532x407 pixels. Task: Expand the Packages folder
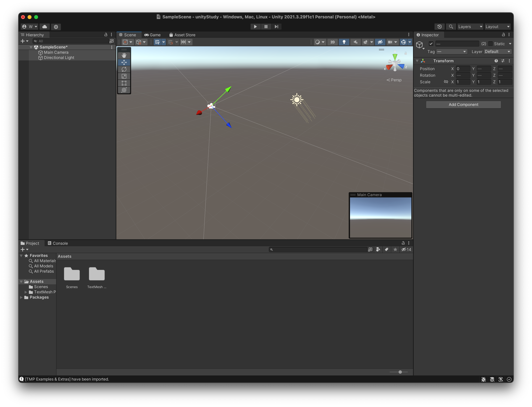click(21, 297)
